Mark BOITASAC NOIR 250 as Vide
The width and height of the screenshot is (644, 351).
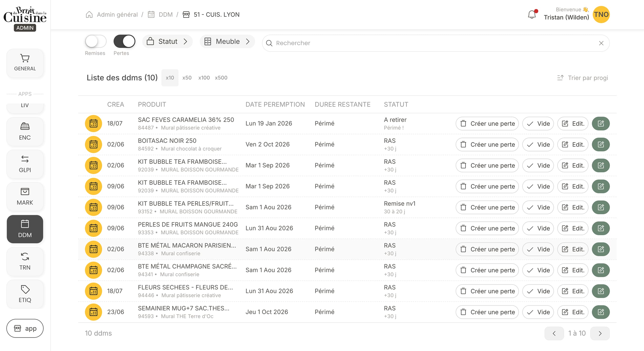(x=538, y=144)
